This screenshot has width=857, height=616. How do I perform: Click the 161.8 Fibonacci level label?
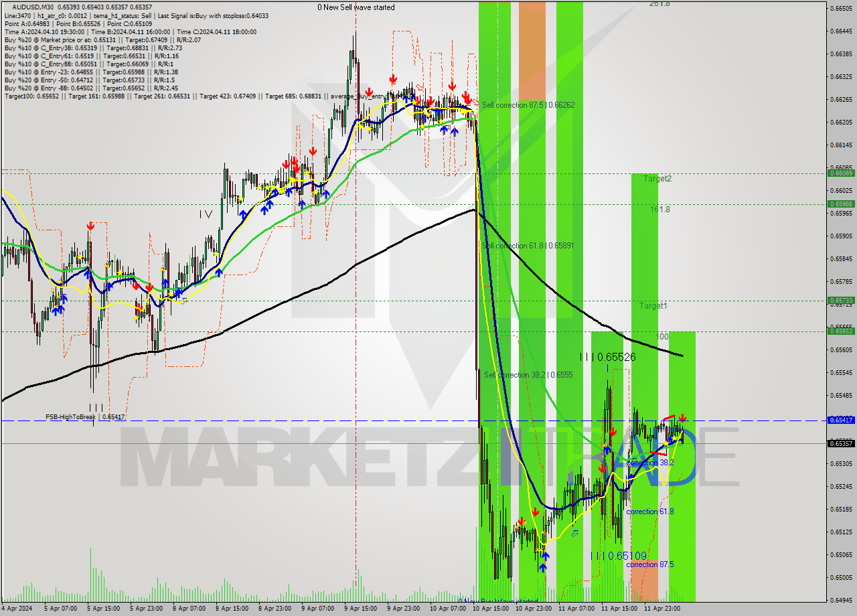[660, 210]
